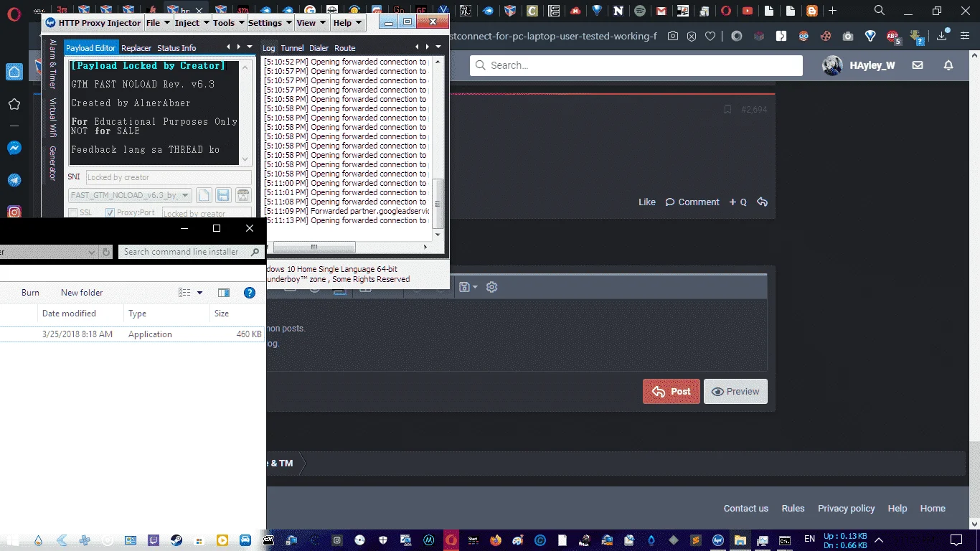Click delete config bin icon in injector

click(x=243, y=195)
